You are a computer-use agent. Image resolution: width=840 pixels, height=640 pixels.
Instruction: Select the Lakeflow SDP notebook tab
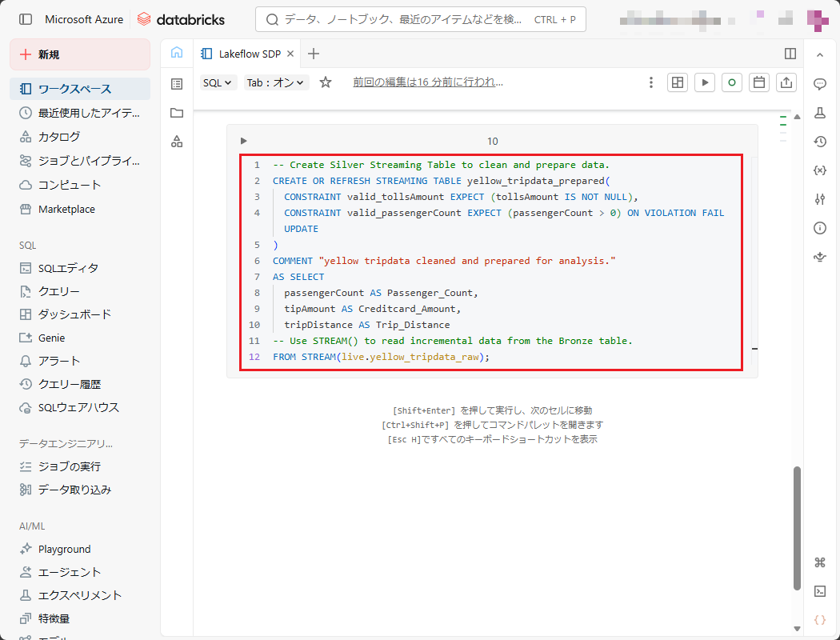[250, 54]
